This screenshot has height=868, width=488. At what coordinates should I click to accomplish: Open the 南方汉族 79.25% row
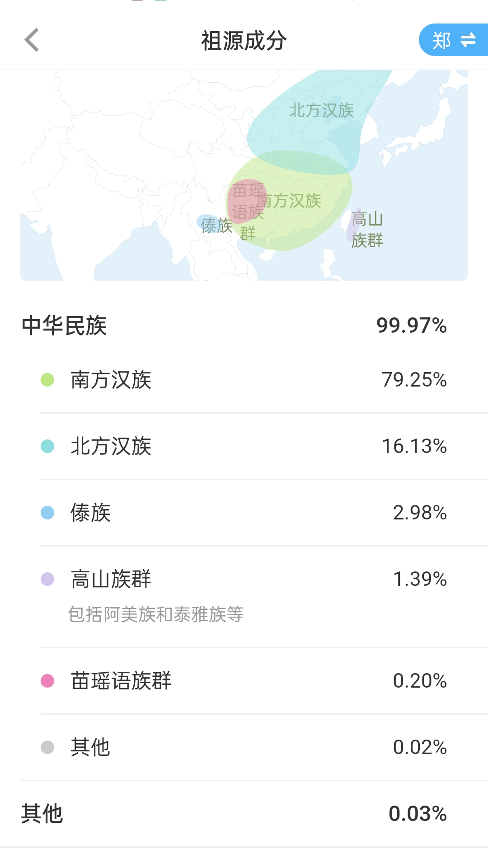pos(244,380)
